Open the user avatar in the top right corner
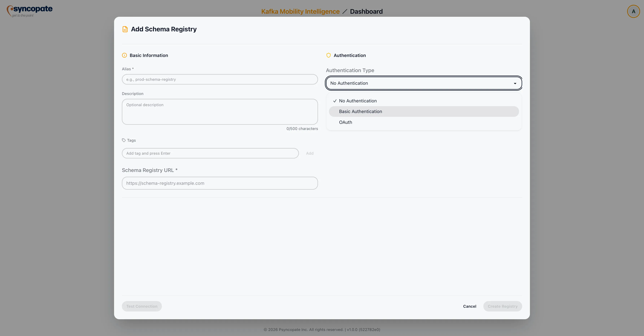Viewport: 644px width, 336px height. (x=633, y=11)
